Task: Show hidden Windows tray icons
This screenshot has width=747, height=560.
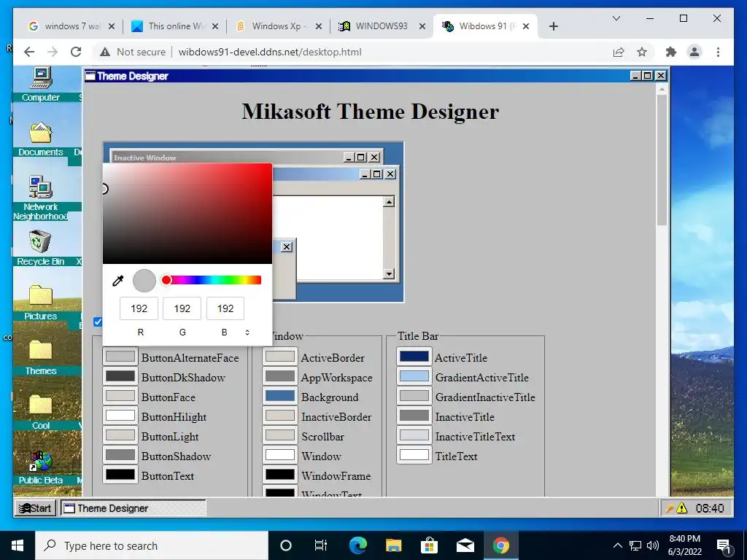Action: pyautogui.click(x=617, y=545)
